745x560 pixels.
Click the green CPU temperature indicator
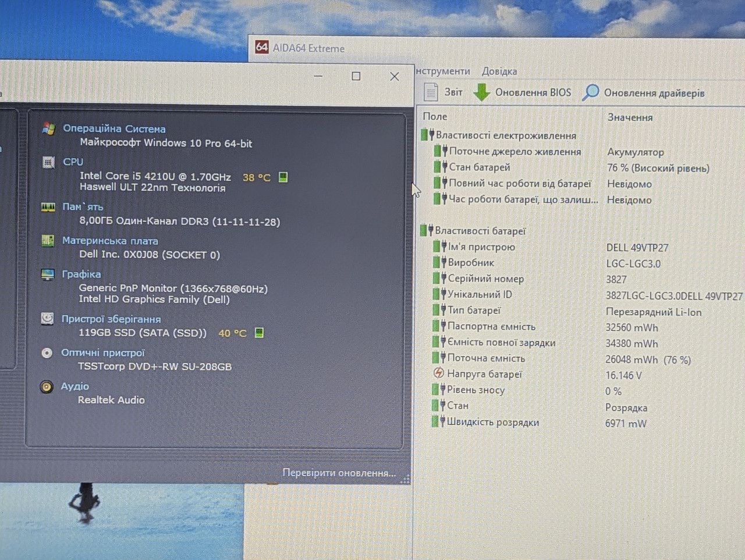(x=283, y=177)
